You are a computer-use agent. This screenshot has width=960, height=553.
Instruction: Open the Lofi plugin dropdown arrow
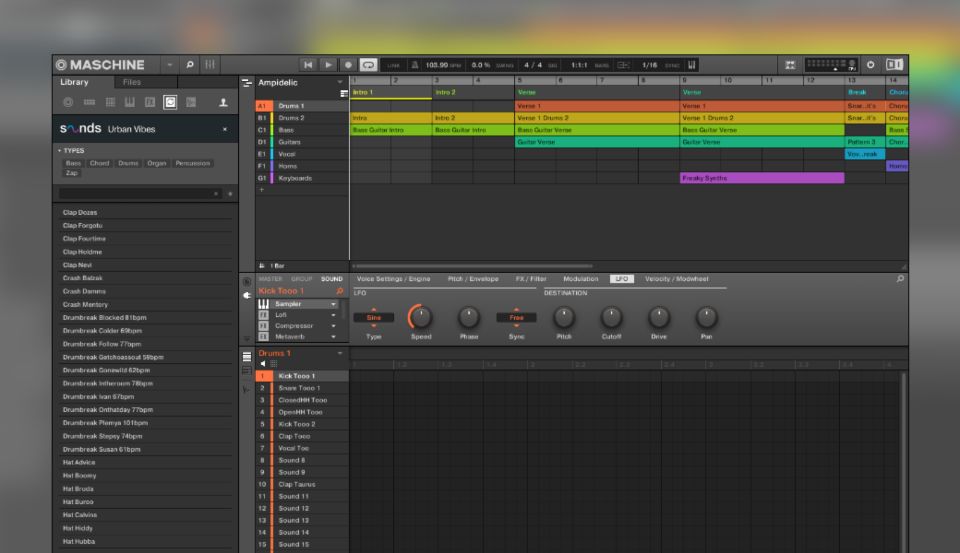click(x=334, y=315)
